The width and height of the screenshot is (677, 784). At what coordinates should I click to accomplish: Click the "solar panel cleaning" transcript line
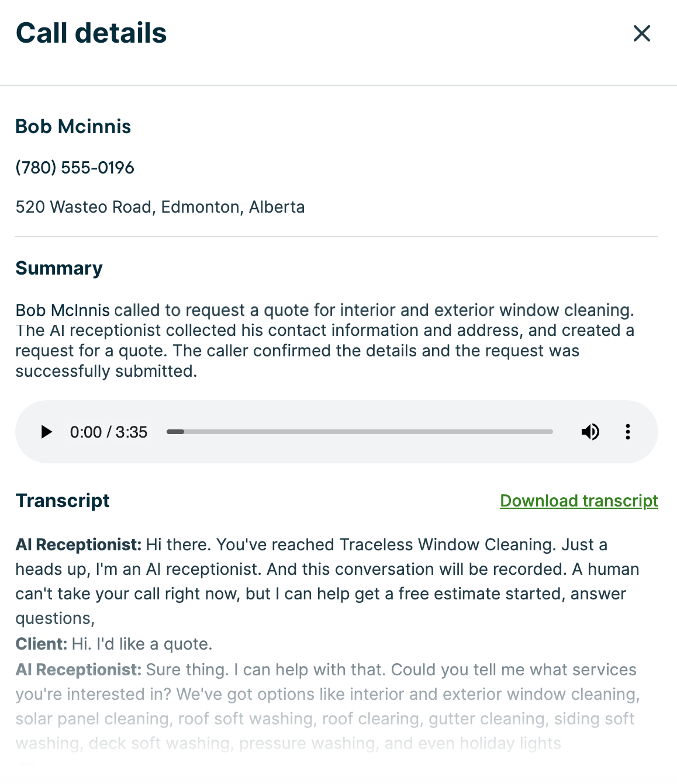click(94, 719)
